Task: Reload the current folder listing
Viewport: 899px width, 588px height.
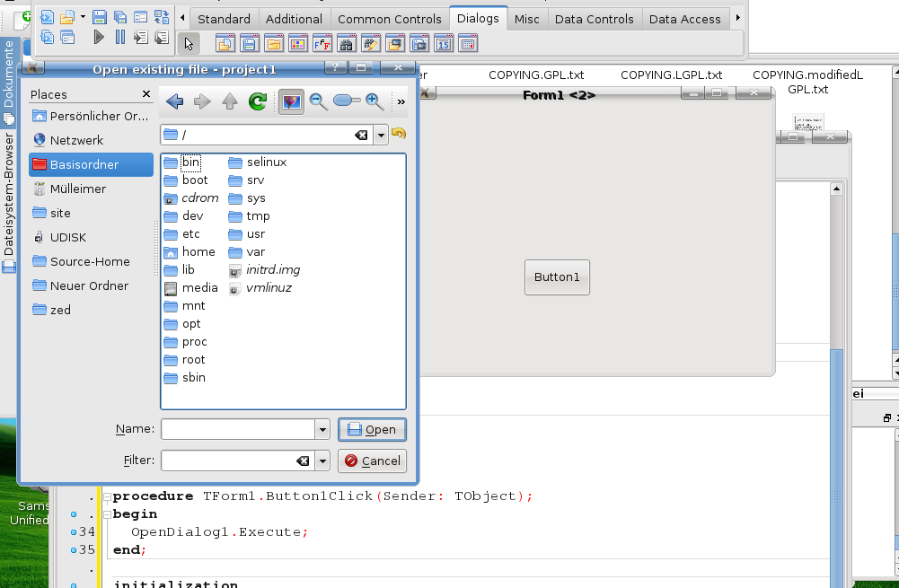Action: [x=258, y=102]
